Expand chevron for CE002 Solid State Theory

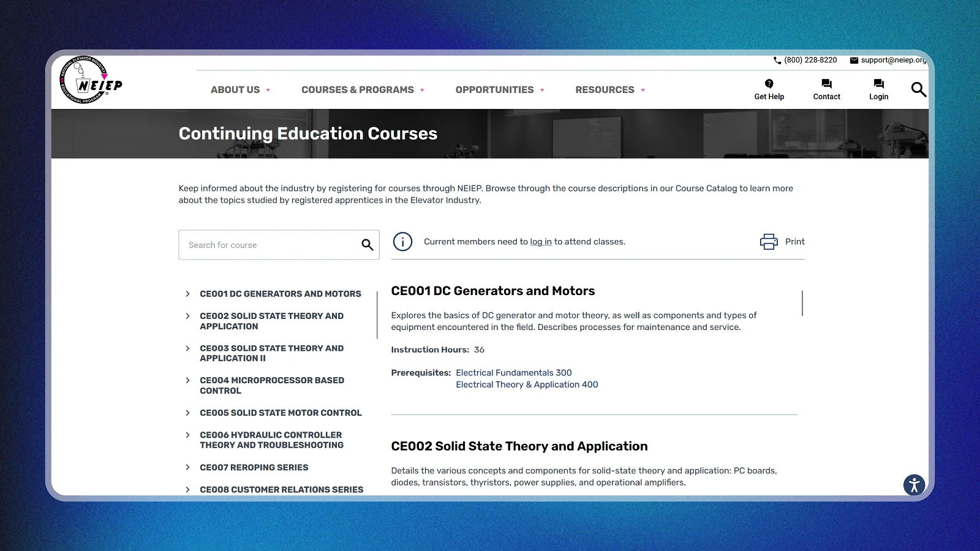coord(187,316)
